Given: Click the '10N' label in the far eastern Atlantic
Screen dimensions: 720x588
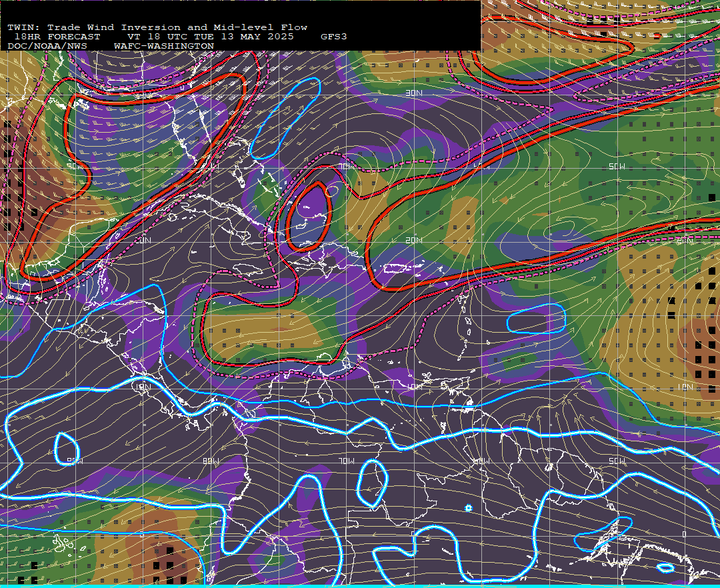Looking at the screenshot, I should click(x=684, y=387).
